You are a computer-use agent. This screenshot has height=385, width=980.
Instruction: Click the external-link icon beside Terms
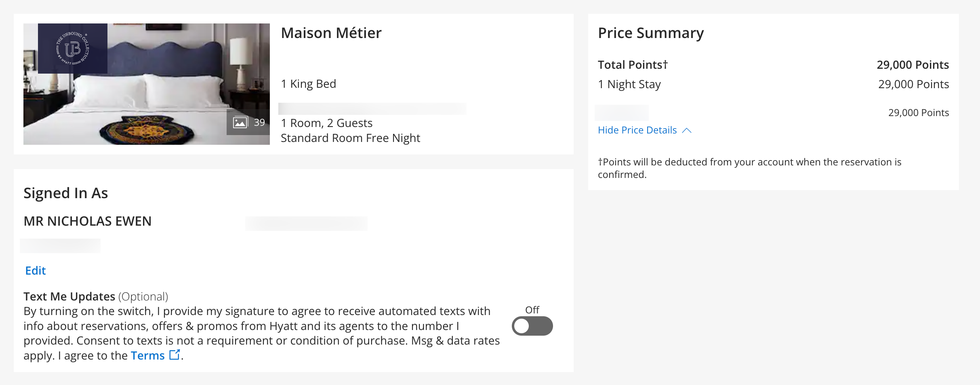coord(175,355)
